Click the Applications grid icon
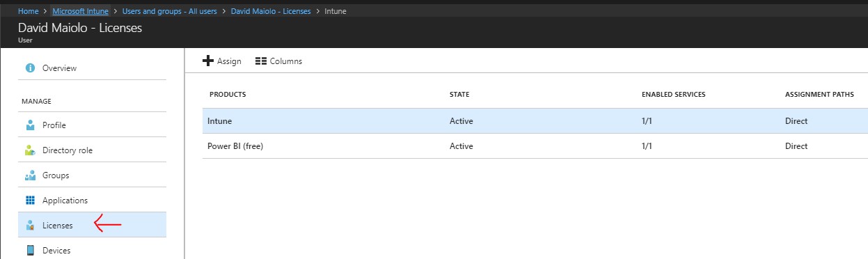Image resolution: width=868 pixels, height=259 pixels. click(30, 201)
